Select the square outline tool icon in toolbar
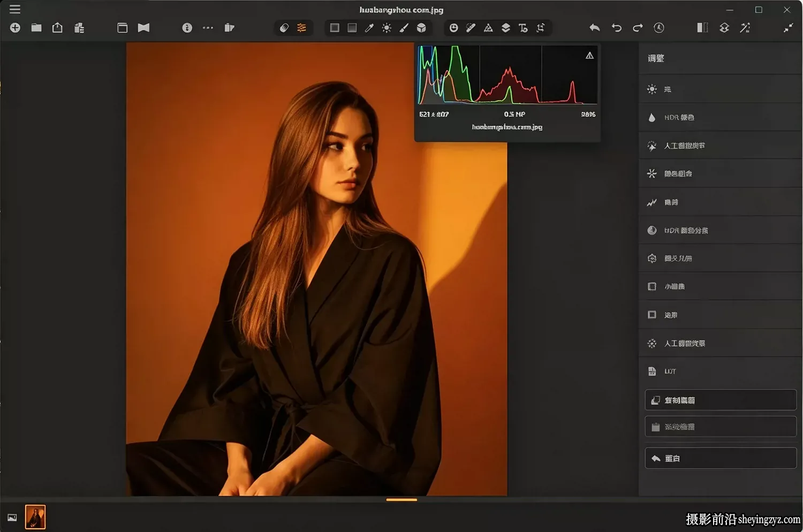The width and height of the screenshot is (803, 532). 335,28
